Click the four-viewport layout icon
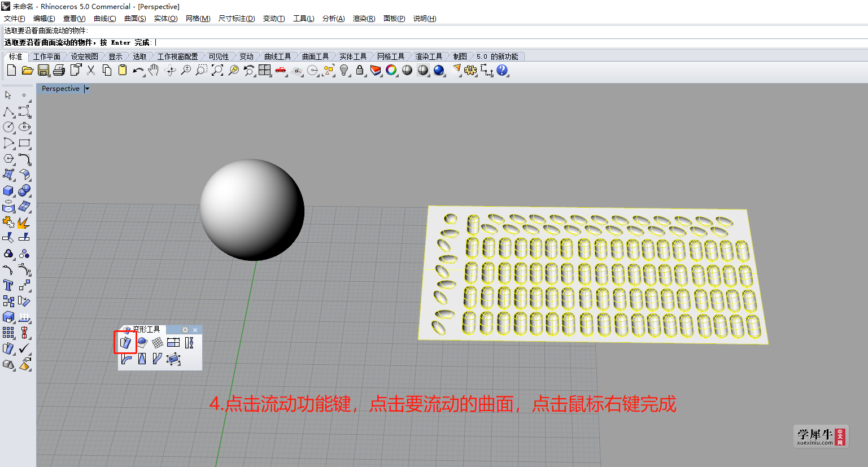Screen dimensions: 868x467 [x=265, y=70]
